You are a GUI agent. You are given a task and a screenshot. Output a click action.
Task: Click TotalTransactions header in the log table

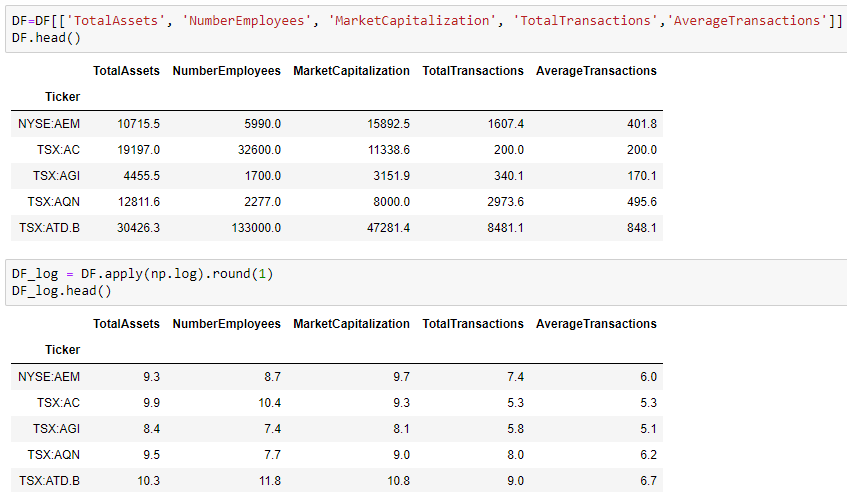tap(473, 324)
